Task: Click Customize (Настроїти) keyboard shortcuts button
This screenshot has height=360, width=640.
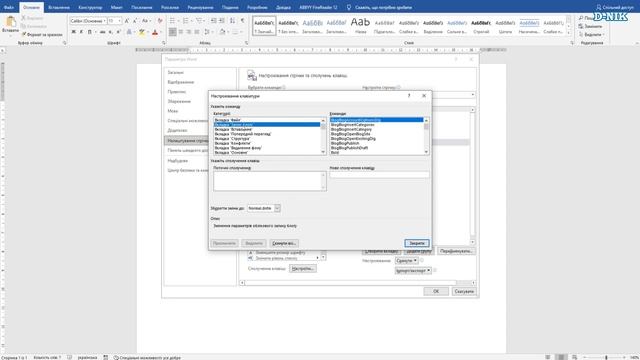Action: (x=302, y=269)
